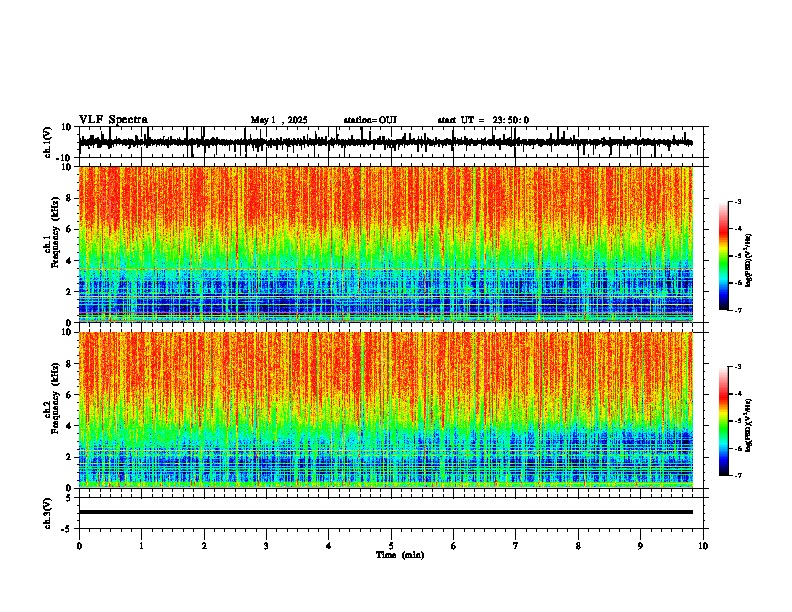Click the date text "May 1 , 2025"
The image size is (792, 612).
[x=279, y=120]
